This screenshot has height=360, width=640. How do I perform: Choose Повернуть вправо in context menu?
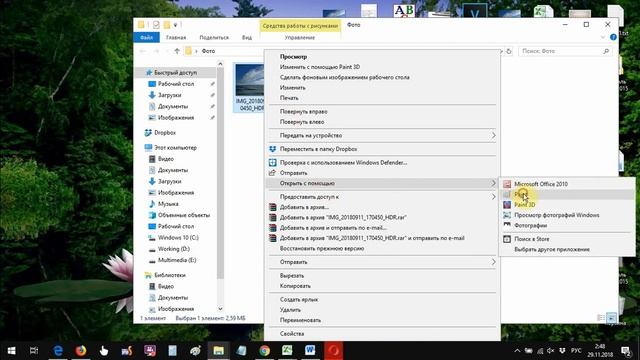303,111
